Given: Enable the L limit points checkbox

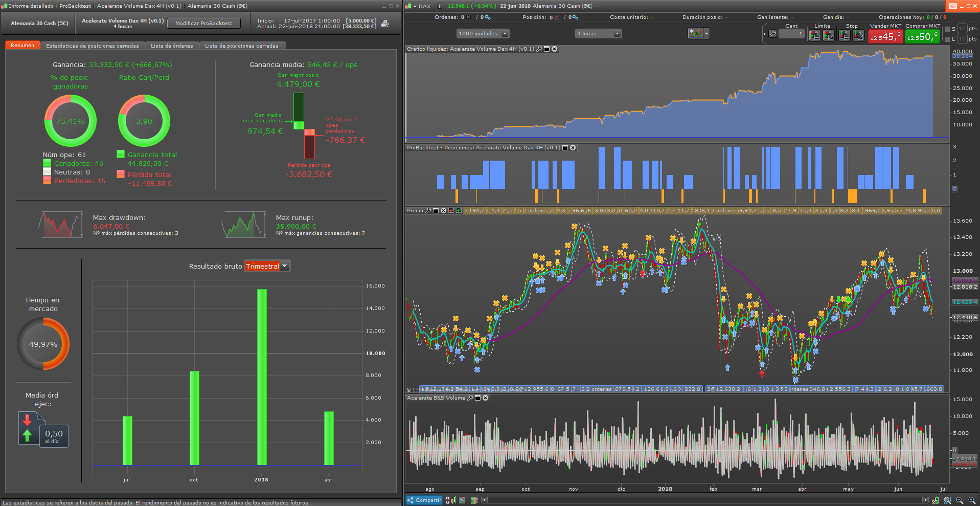Looking at the screenshot, I should click(x=947, y=39).
